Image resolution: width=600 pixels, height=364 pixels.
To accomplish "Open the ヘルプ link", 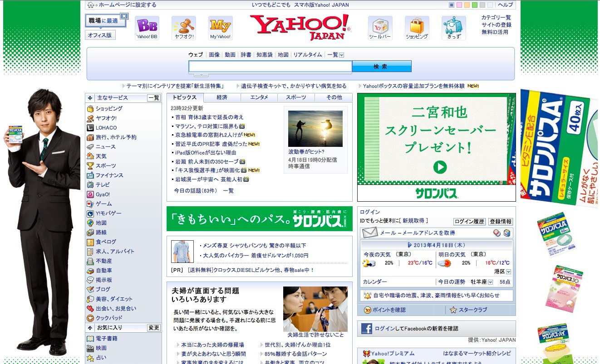I will coord(505,5).
